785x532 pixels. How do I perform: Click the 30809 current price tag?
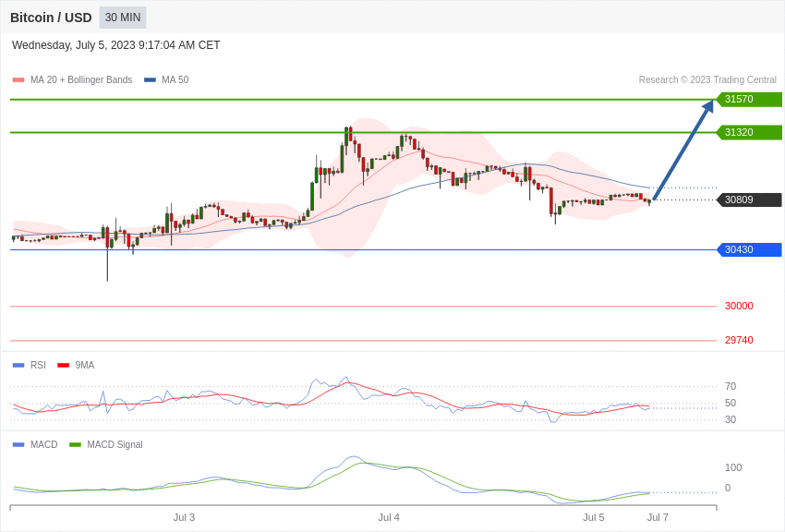750,199
